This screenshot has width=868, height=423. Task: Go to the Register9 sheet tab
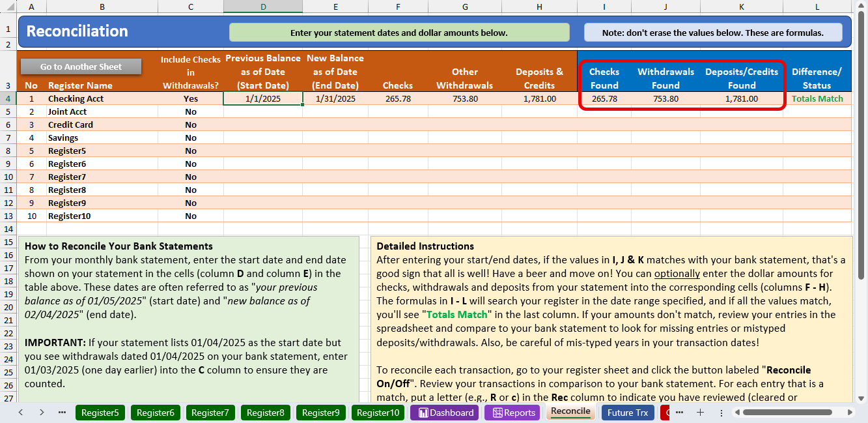(x=321, y=413)
